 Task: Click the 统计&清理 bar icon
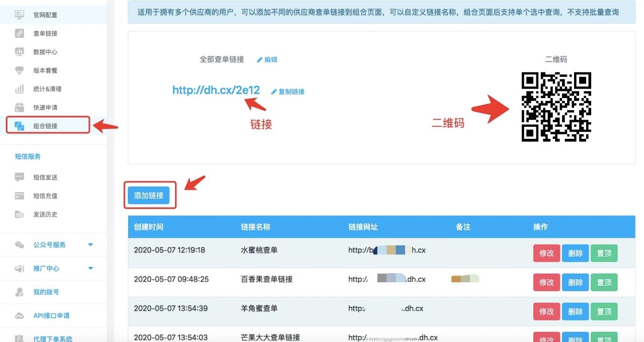point(19,89)
